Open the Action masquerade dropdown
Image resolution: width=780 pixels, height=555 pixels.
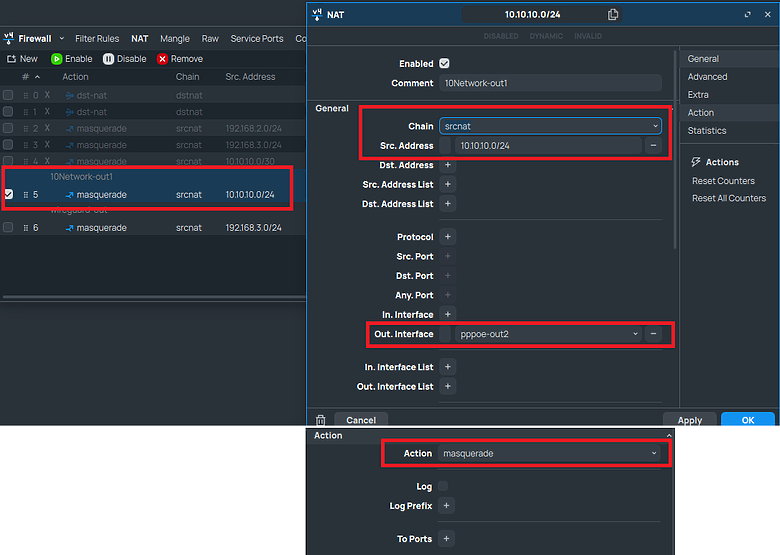[x=549, y=454]
